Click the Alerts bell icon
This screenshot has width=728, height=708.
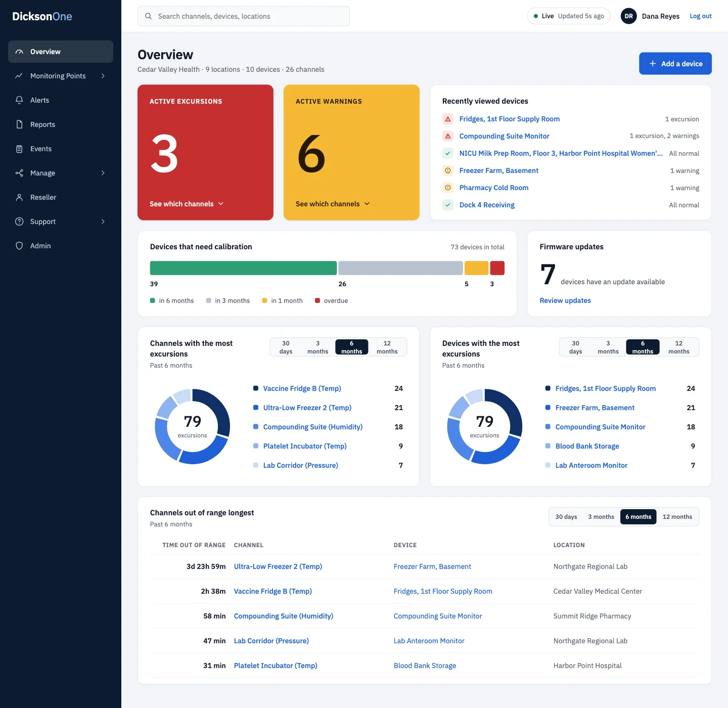point(19,100)
